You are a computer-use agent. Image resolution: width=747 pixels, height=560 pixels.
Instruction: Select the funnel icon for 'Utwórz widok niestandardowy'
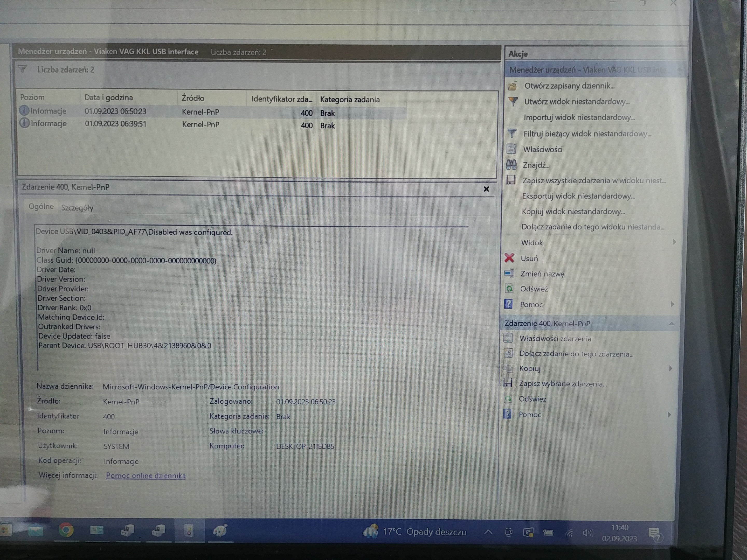coord(513,102)
